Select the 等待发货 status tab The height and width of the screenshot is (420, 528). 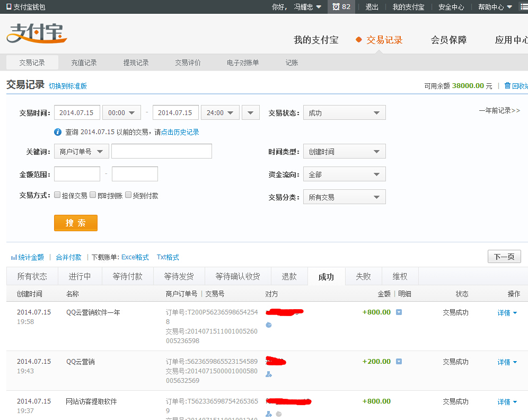point(179,276)
